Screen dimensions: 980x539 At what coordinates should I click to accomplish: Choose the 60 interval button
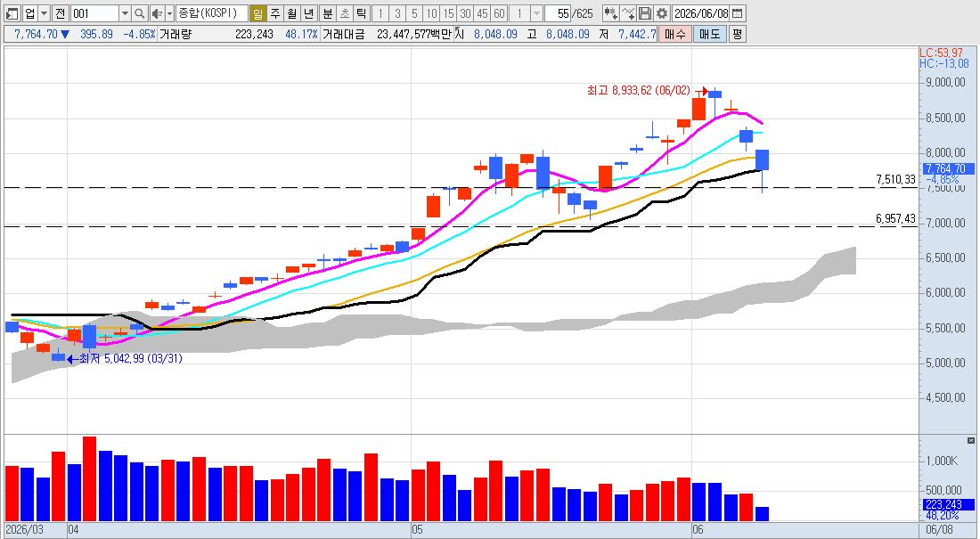499,13
